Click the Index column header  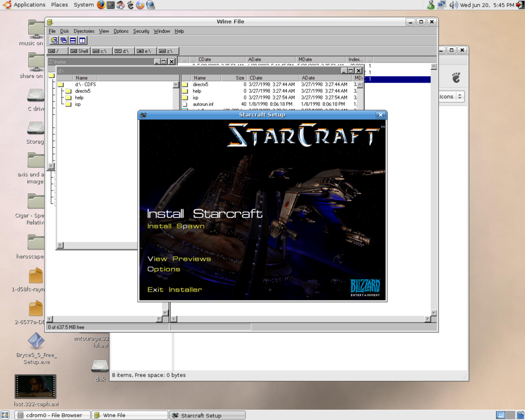[x=356, y=59]
